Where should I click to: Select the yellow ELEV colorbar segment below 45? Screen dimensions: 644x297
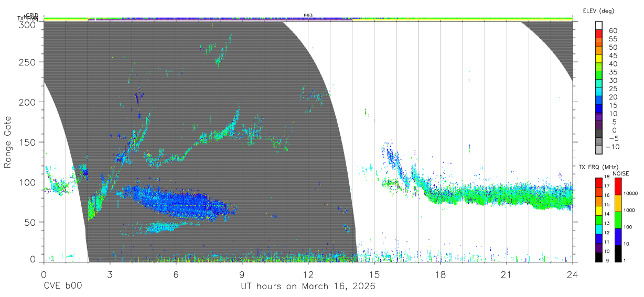coord(599,59)
